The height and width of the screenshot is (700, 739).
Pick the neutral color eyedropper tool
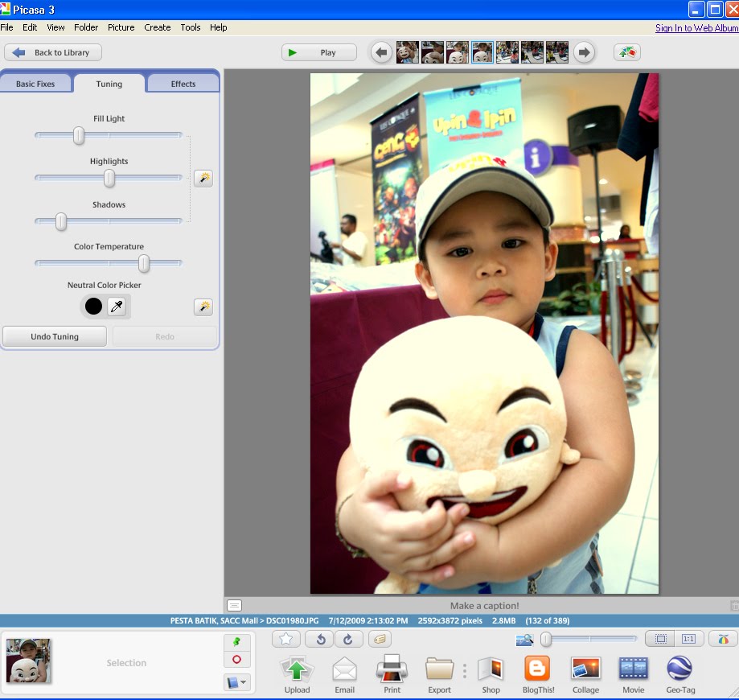click(117, 307)
